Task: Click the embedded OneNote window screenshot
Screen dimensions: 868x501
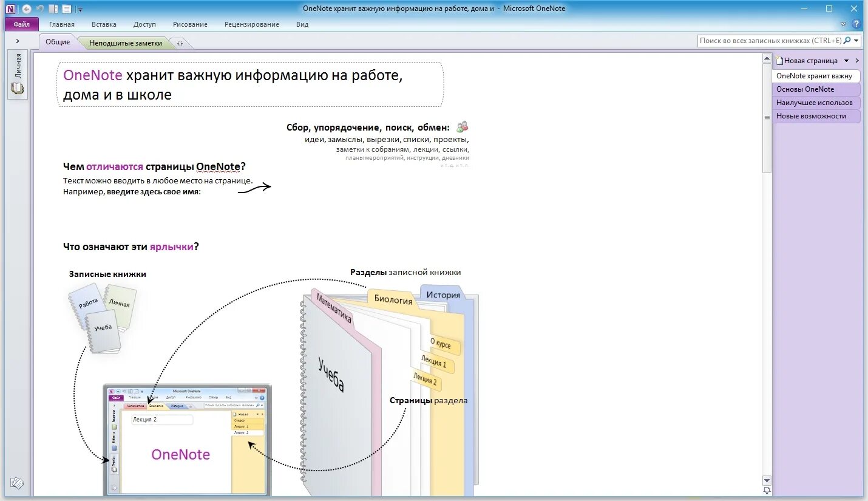Action: click(x=187, y=439)
